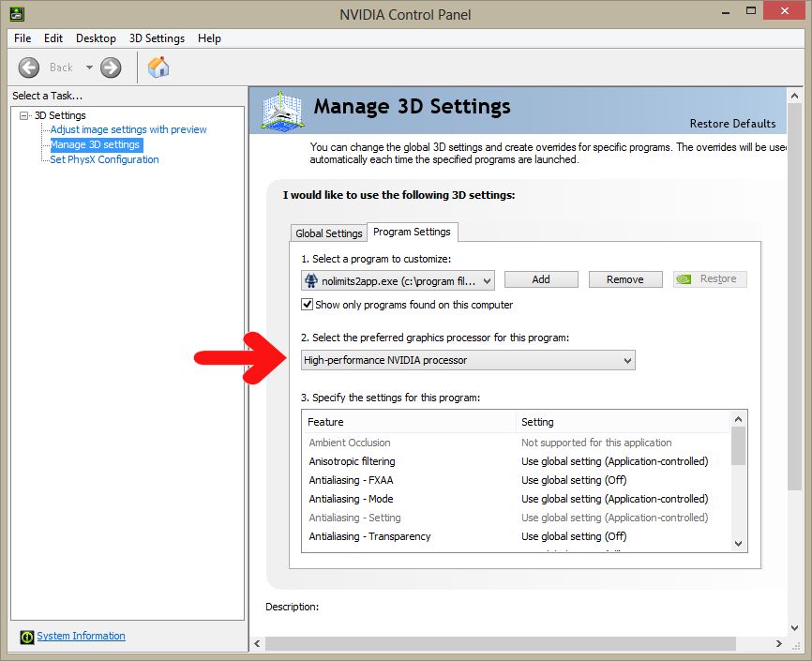This screenshot has width=812, height=661.
Task: Switch to the Global Settings tab
Action: [328, 233]
